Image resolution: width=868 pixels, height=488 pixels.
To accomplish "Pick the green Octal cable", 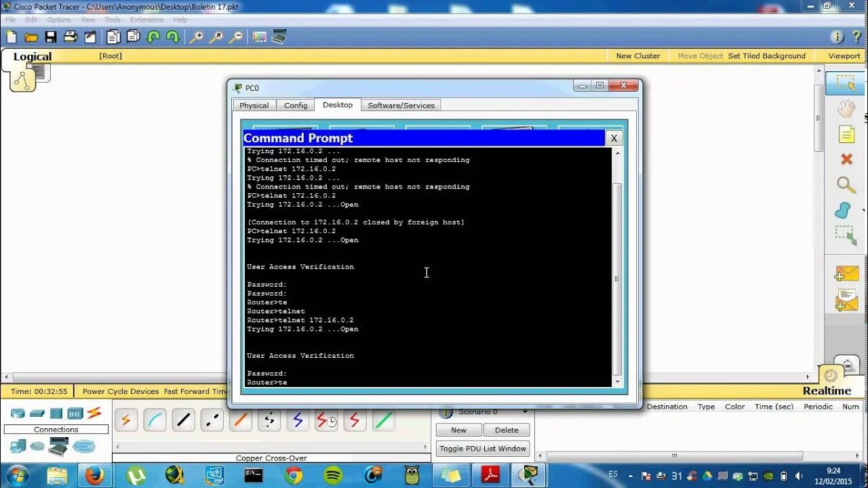I will click(x=383, y=420).
